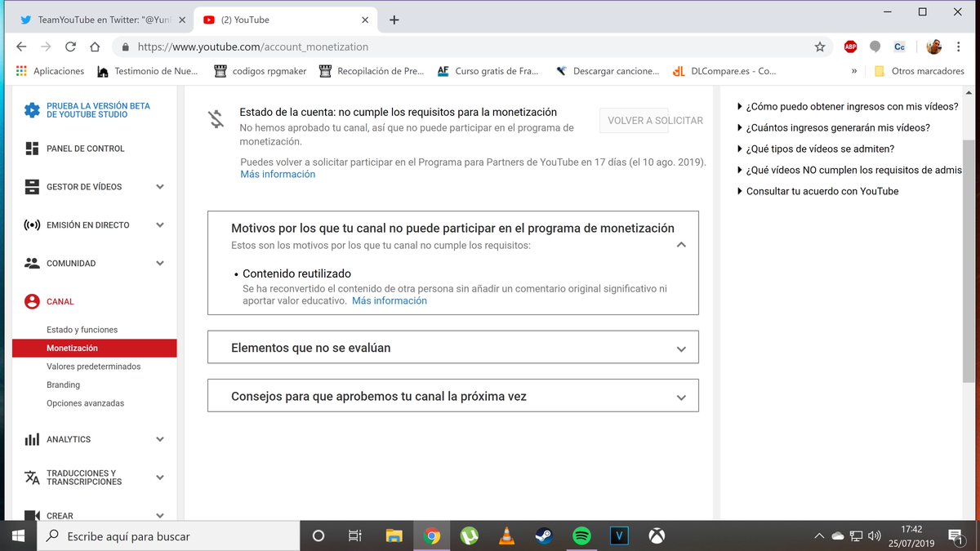Viewport: 980px width, 551px height.
Task: Expand ¿Cómo puedo obtener ingresos? question
Action: point(847,106)
